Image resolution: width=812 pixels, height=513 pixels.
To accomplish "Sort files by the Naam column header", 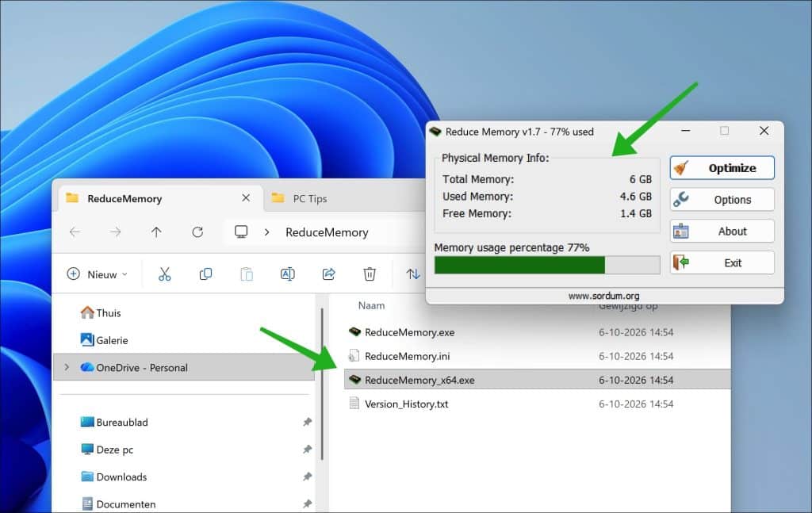I will pyautogui.click(x=371, y=305).
